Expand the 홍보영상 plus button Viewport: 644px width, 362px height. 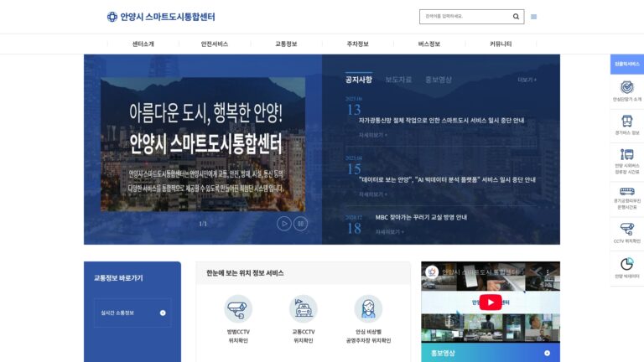tap(547, 353)
